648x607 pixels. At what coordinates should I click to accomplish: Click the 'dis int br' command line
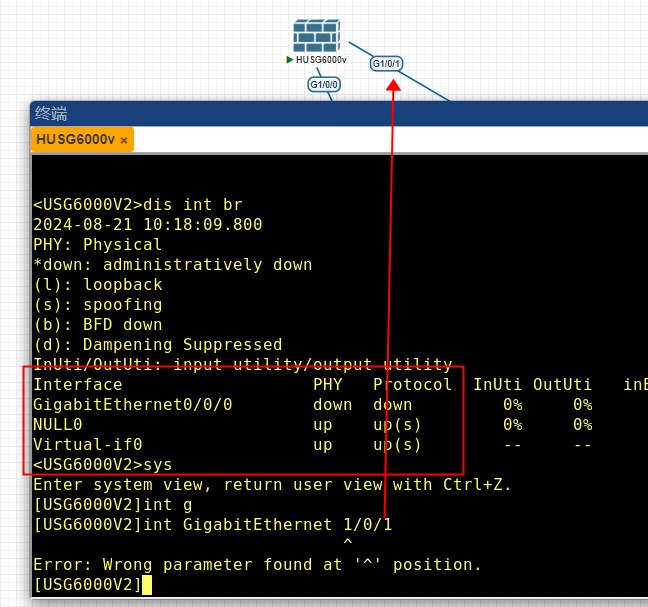(x=138, y=205)
